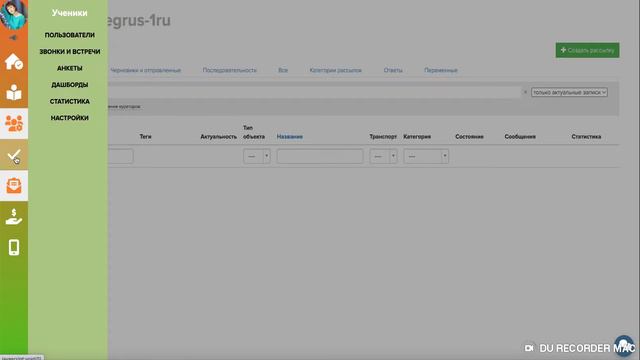Select the Ученики group-of-people sidebar icon

click(14, 123)
